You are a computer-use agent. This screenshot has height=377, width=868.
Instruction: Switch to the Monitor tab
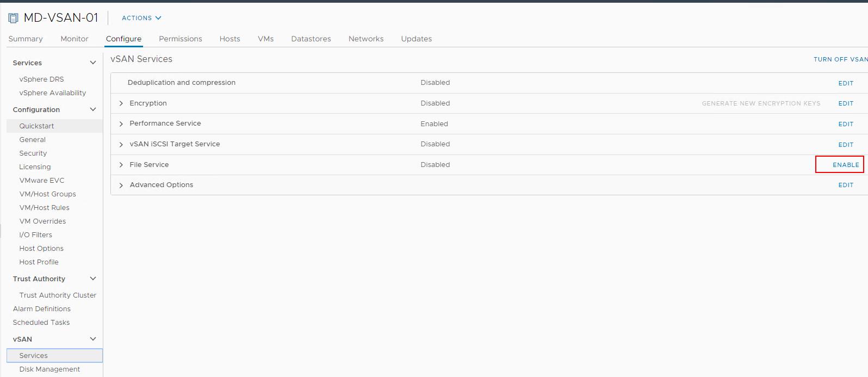point(75,39)
